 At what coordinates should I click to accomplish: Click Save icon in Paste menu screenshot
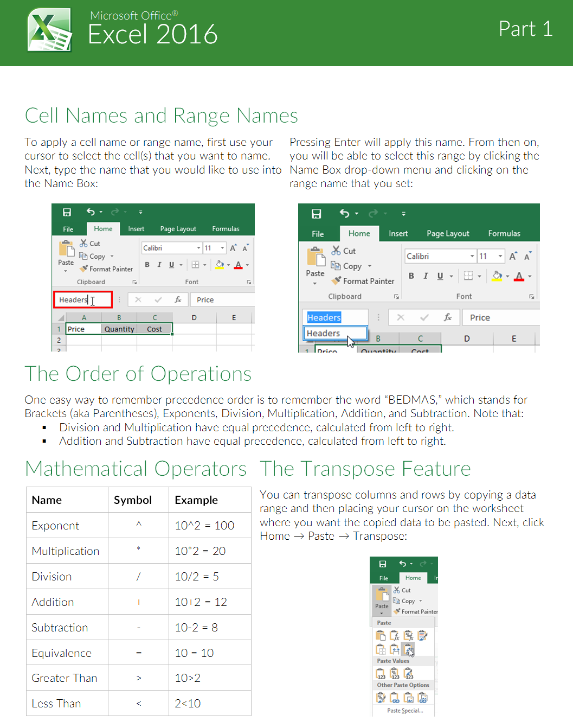click(383, 564)
